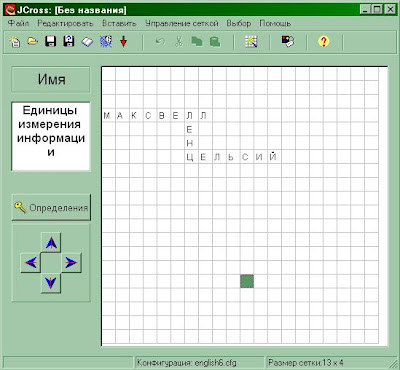Shift the grid right with blue arrow
Image resolution: width=400 pixels, height=370 pixels.
(71, 263)
